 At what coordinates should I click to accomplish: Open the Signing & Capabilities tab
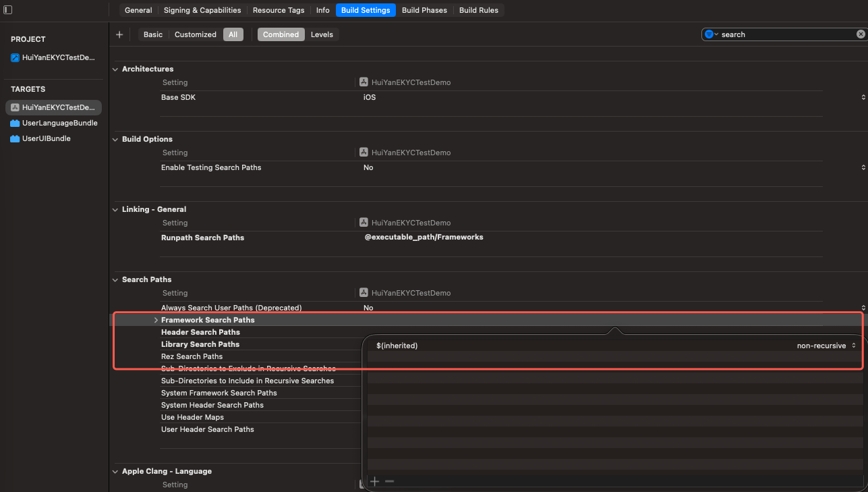click(x=202, y=10)
